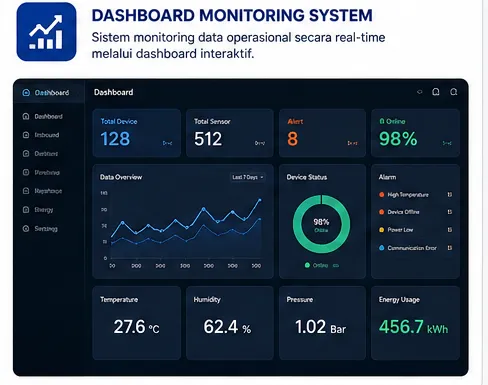The height and width of the screenshot is (385, 488).
Task: Open the Alert card showing 8
Action: [322, 133]
